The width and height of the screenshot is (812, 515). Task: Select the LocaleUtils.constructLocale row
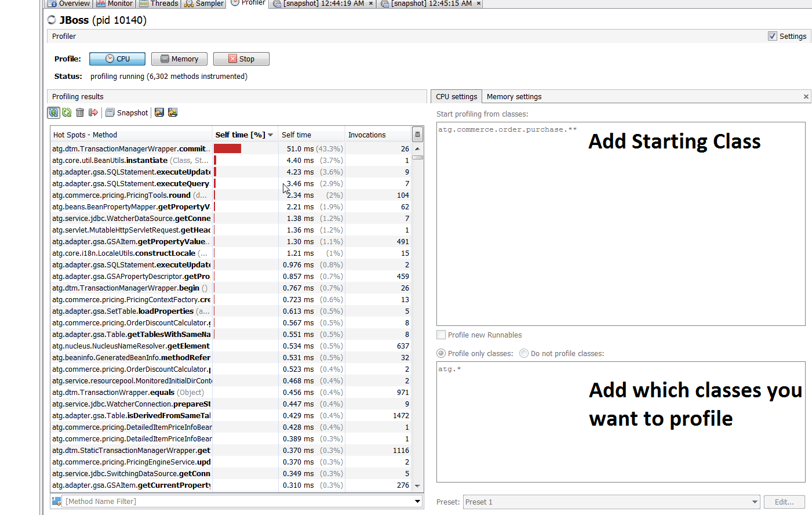coord(231,253)
